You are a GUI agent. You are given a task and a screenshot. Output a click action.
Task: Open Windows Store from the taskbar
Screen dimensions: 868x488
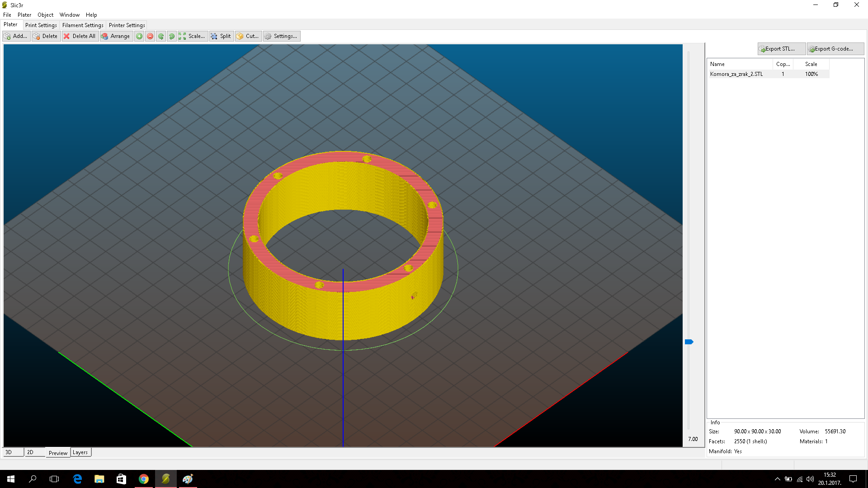coord(121,479)
